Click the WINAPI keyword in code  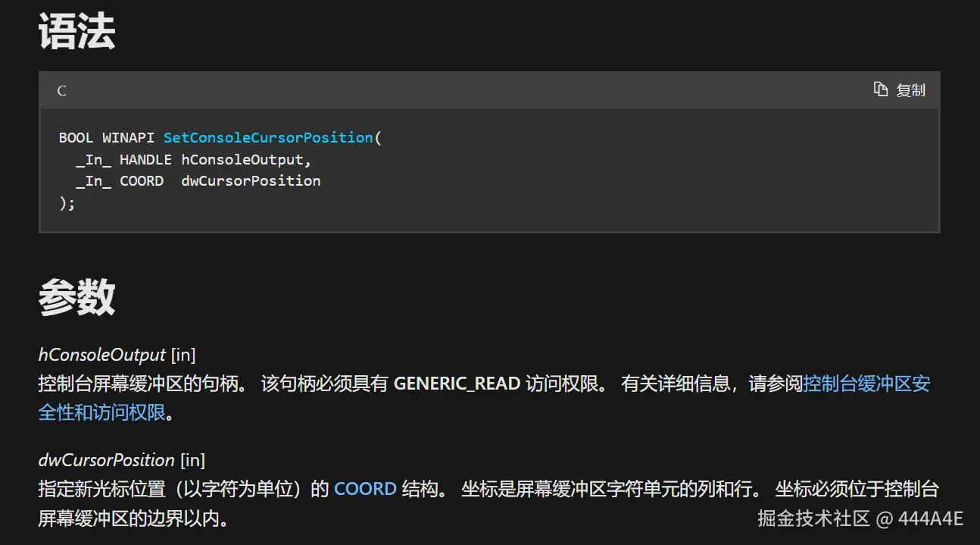tap(129, 138)
